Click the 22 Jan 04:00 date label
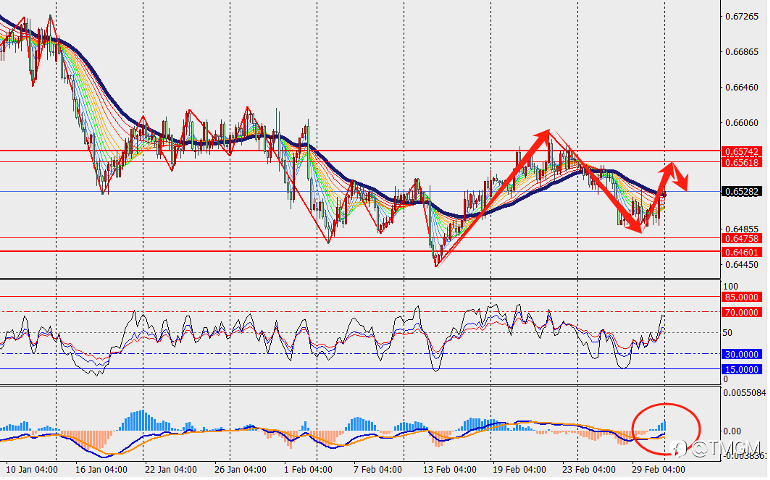 [171, 470]
